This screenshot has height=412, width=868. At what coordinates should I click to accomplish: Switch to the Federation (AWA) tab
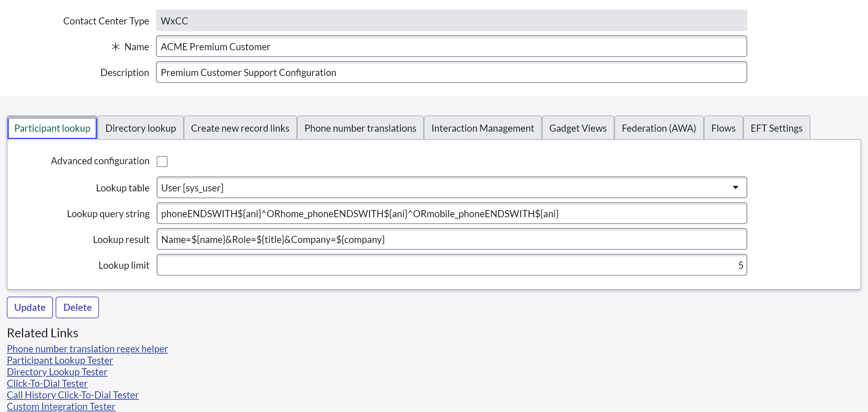(658, 128)
